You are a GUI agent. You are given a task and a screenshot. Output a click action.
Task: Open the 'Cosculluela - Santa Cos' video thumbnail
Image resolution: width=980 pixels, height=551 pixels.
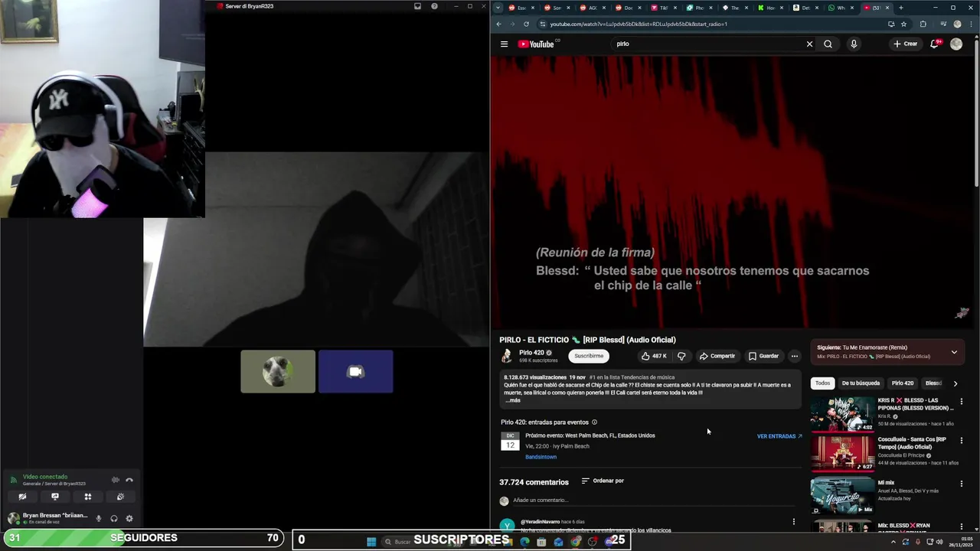(842, 453)
